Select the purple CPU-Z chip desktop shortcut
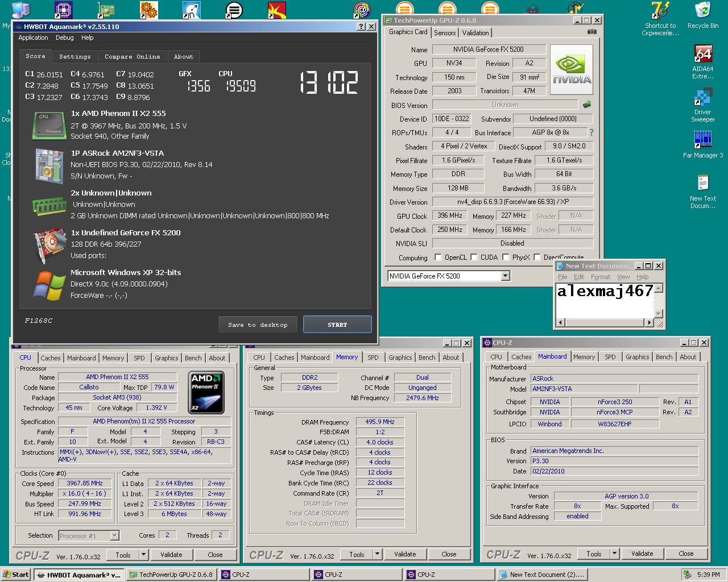Image resolution: width=728 pixels, height=582 pixels. click(64, 10)
